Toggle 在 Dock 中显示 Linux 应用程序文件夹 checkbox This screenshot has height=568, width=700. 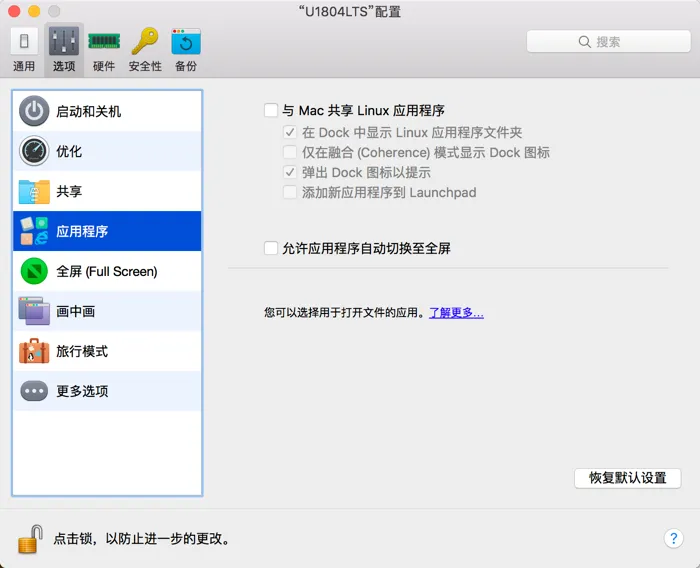tap(290, 132)
